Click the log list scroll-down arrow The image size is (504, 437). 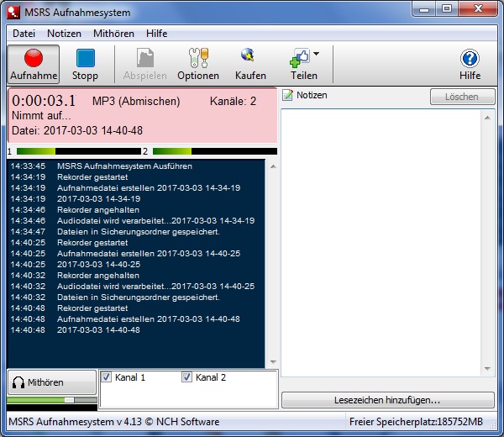273,361
